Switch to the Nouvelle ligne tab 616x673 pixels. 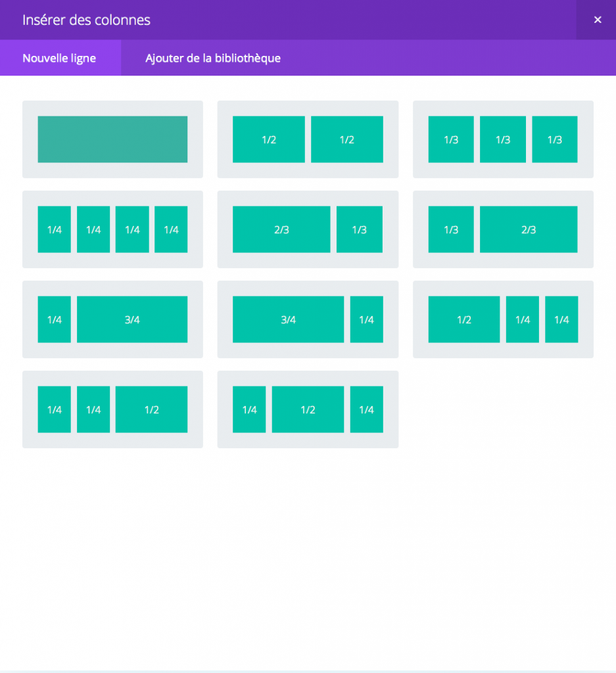[x=60, y=58]
